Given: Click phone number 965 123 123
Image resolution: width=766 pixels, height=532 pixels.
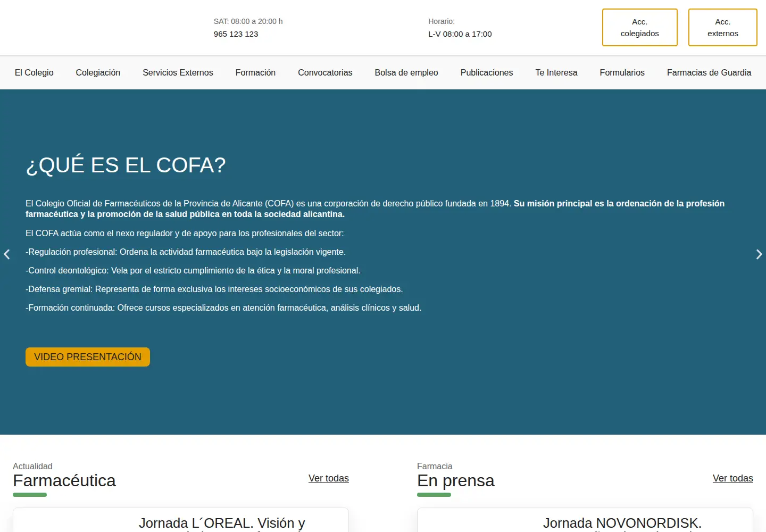Looking at the screenshot, I should click(x=236, y=34).
